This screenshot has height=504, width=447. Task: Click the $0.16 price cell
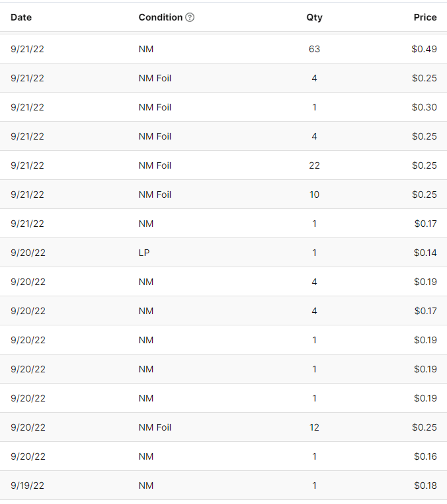[x=425, y=456]
